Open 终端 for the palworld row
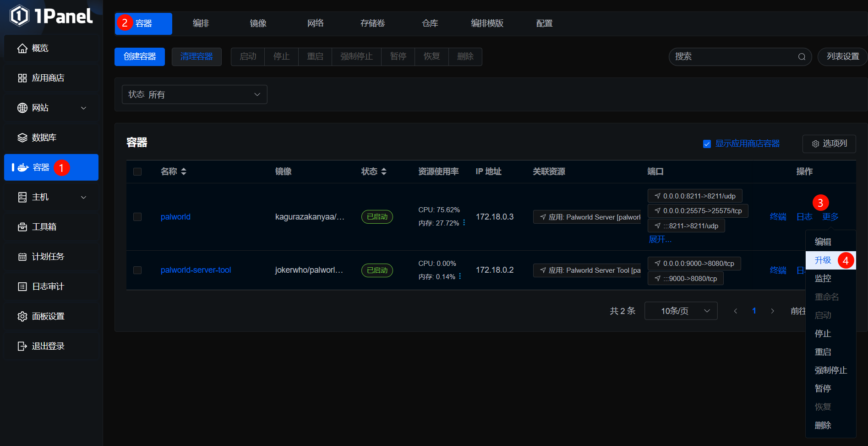The width and height of the screenshot is (868, 446). [x=778, y=217]
